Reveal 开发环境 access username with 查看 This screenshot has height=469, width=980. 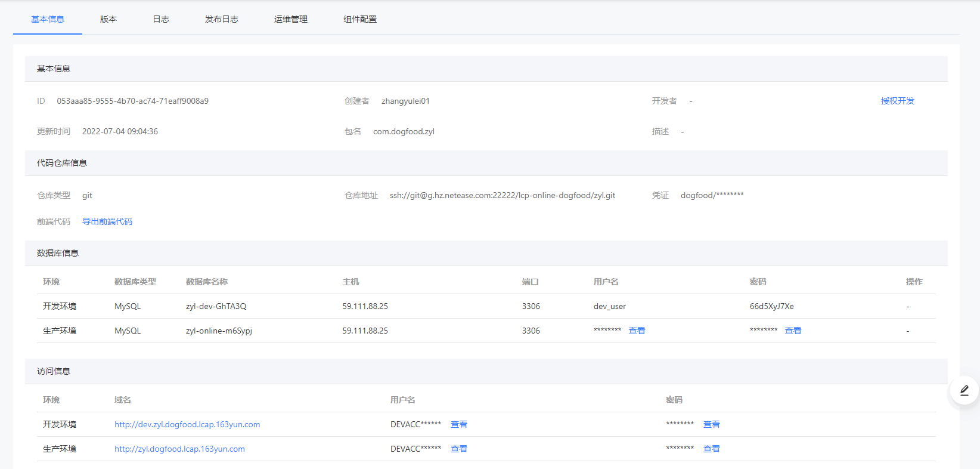pyautogui.click(x=459, y=424)
